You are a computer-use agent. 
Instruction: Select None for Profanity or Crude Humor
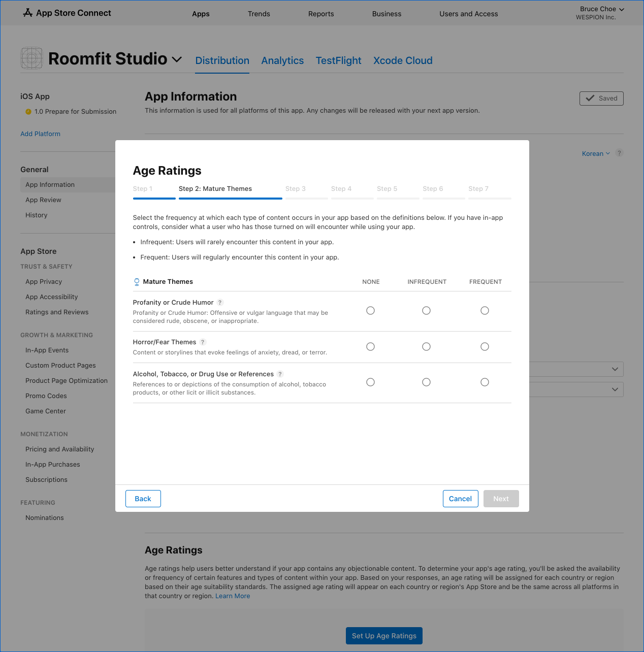pos(370,311)
